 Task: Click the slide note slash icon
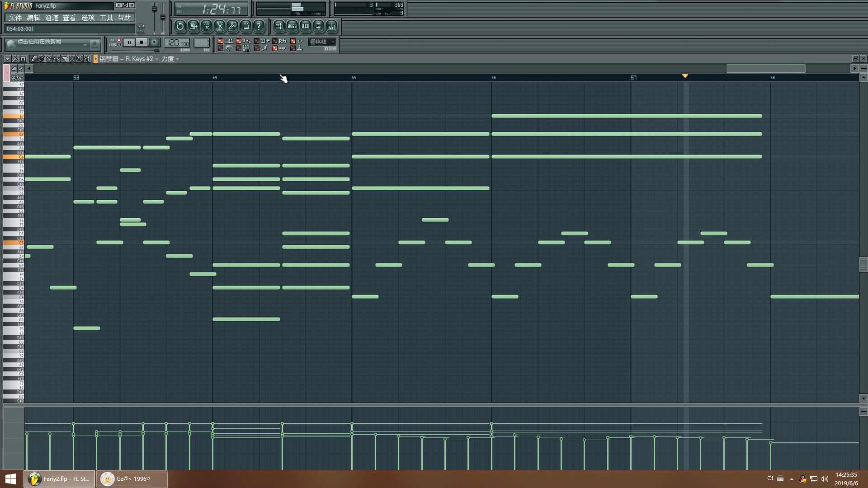click(x=21, y=69)
